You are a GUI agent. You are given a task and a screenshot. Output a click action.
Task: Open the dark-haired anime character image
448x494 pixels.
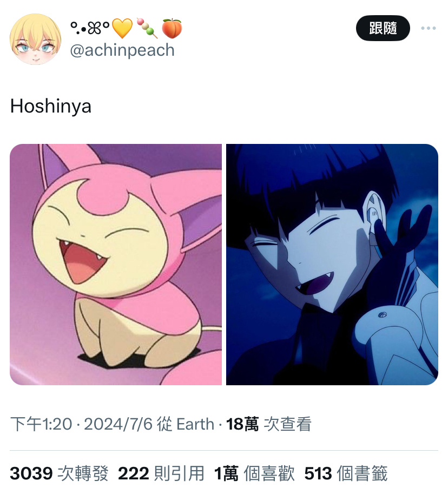[x=332, y=265]
